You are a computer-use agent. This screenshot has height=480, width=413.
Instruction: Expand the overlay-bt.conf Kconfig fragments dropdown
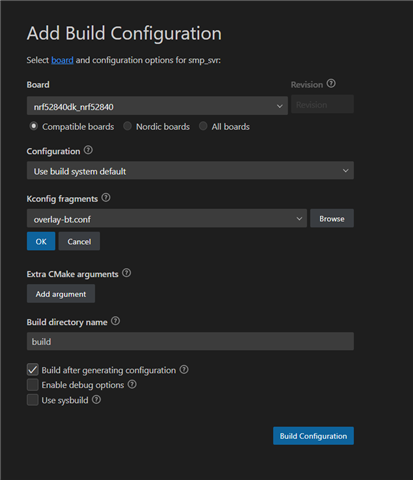pos(167,219)
